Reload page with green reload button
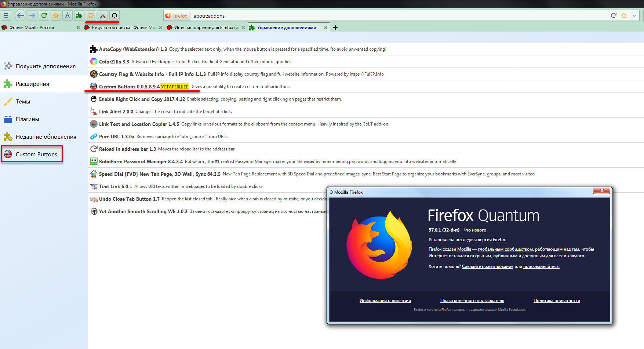Viewport: 644px width, 349px height. [x=44, y=15]
